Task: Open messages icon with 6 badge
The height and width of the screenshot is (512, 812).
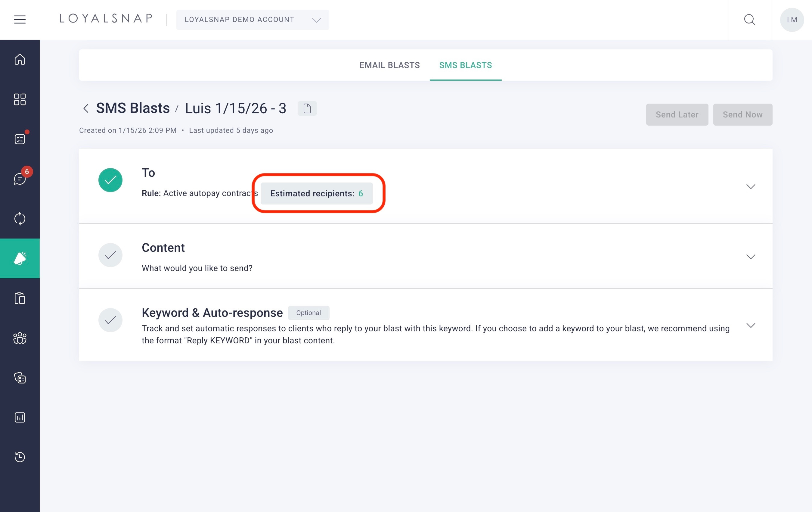Action: click(x=20, y=179)
